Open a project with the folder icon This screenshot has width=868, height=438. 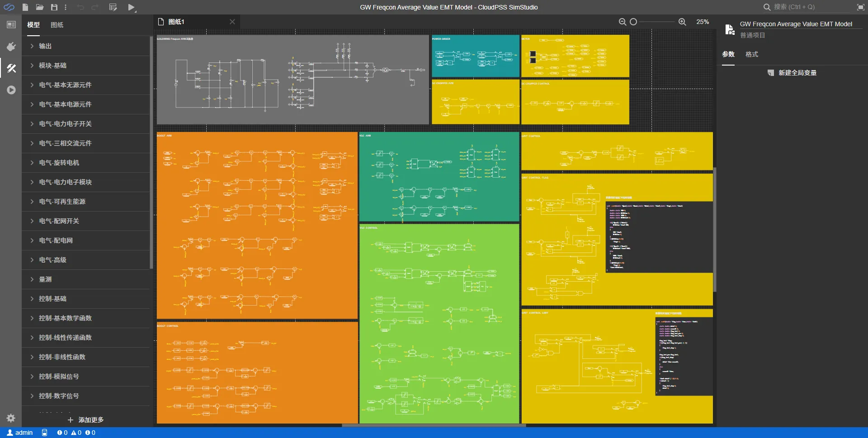pyautogui.click(x=40, y=7)
